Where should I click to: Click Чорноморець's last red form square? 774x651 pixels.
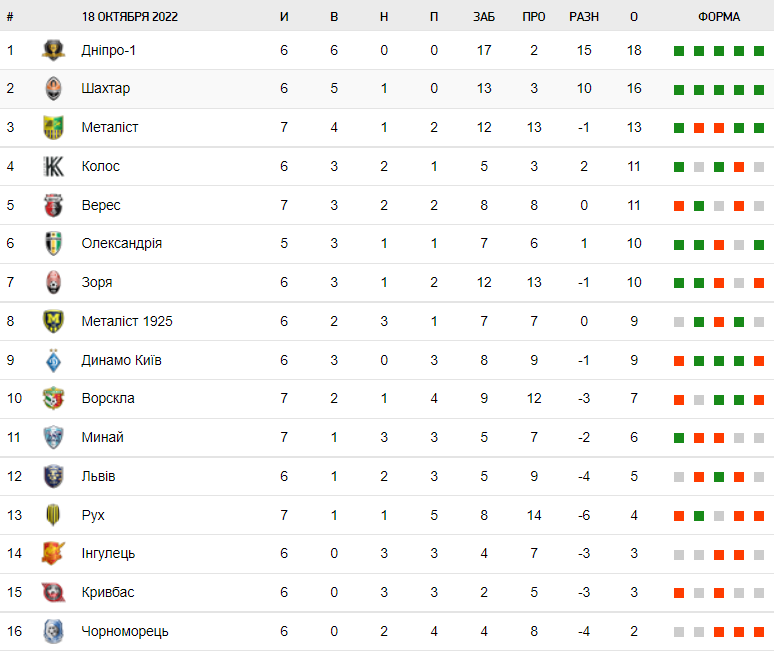click(759, 632)
